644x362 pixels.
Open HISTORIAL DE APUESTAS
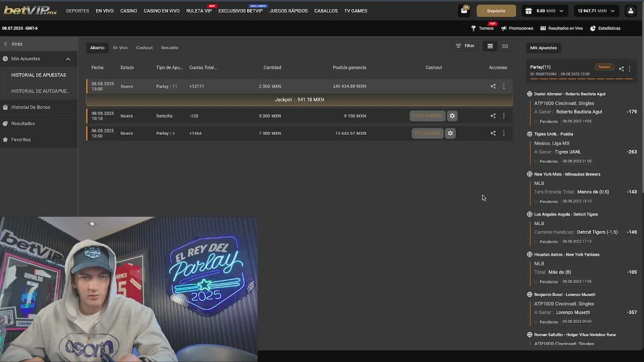(x=39, y=75)
